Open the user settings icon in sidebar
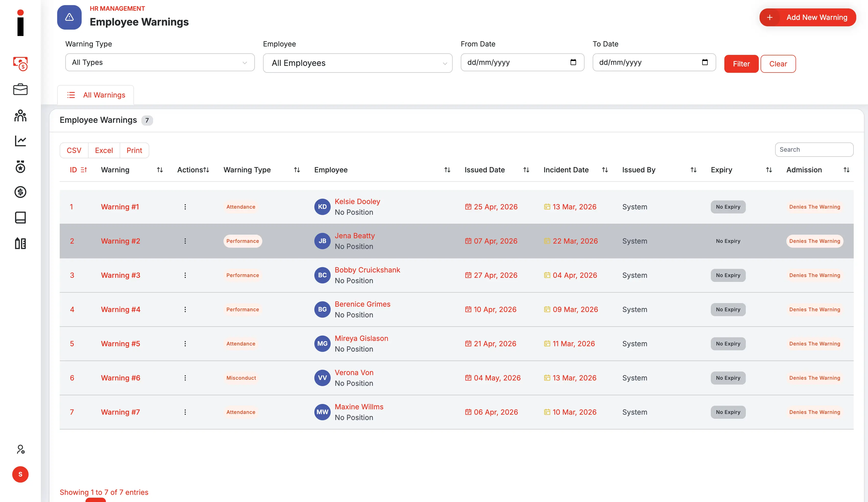 click(x=20, y=449)
